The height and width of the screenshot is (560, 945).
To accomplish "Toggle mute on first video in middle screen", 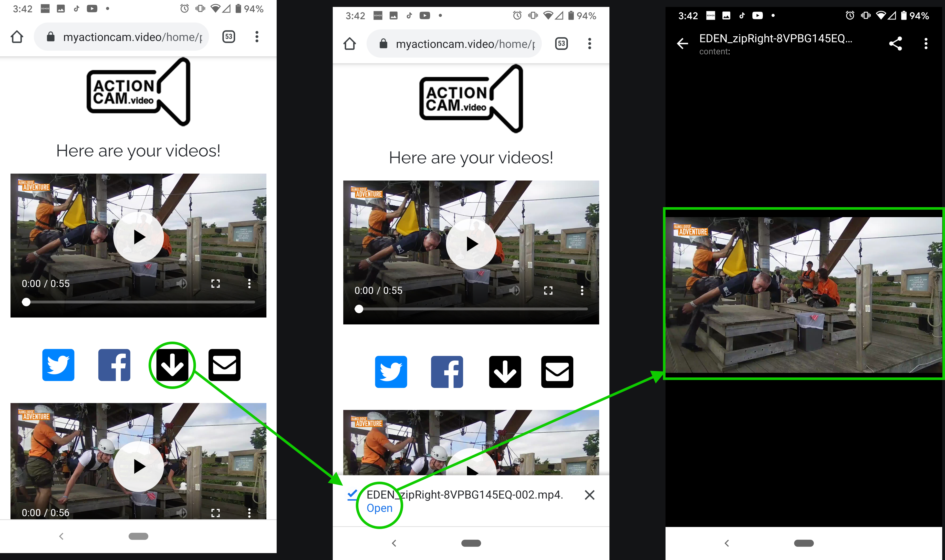I will [x=515, y=290].
